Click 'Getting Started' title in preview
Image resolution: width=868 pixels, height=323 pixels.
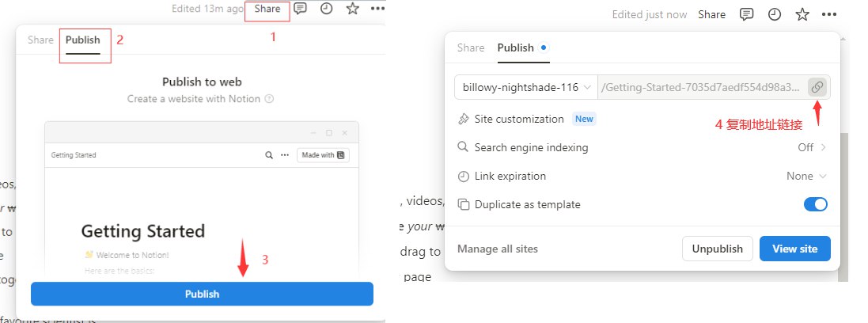point(143,231)
